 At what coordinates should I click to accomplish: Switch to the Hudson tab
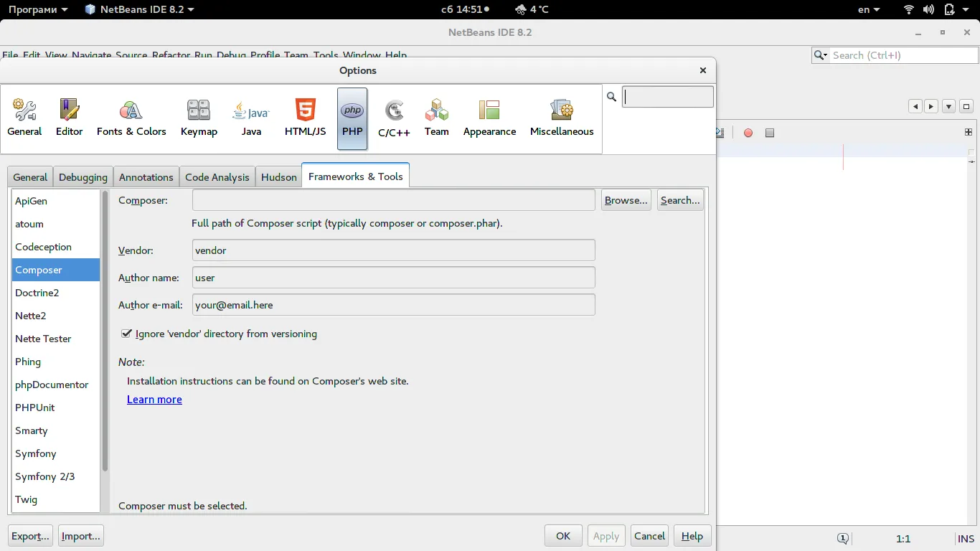pos(279,177)
